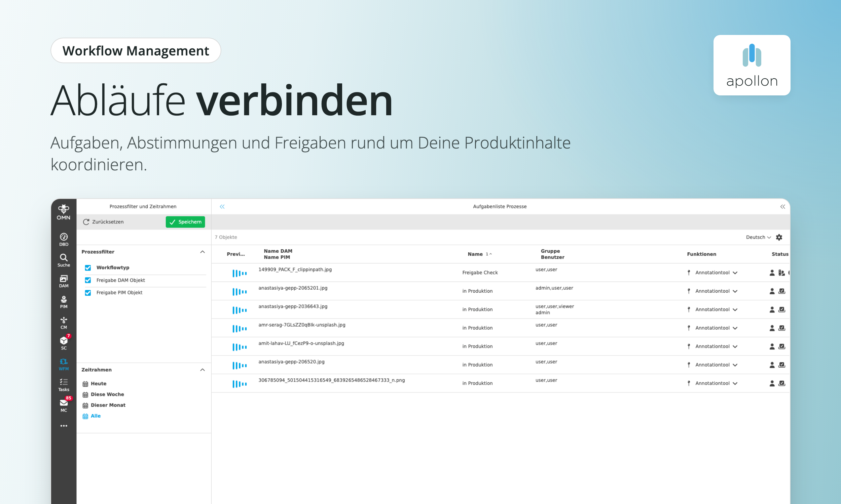Open the MC mail icon in sidebar
The width and height of the screenshot is (841, 504).
click(64, 405)
